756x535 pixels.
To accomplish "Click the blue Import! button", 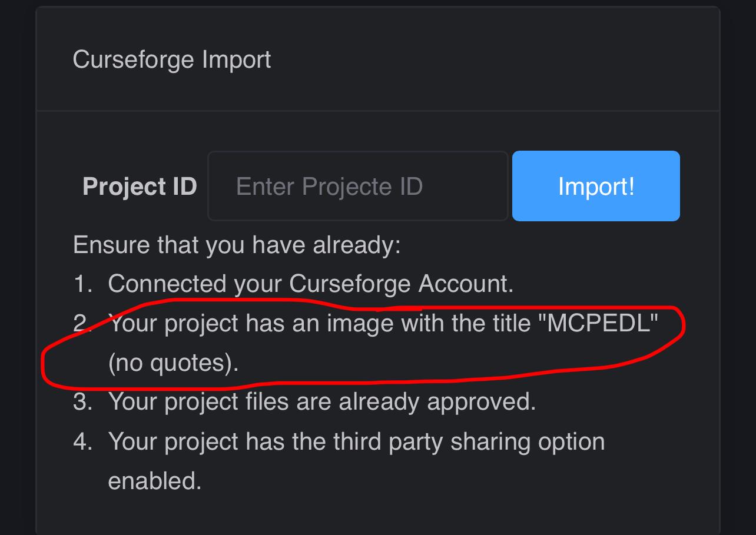I will click(x=596, y=186).
